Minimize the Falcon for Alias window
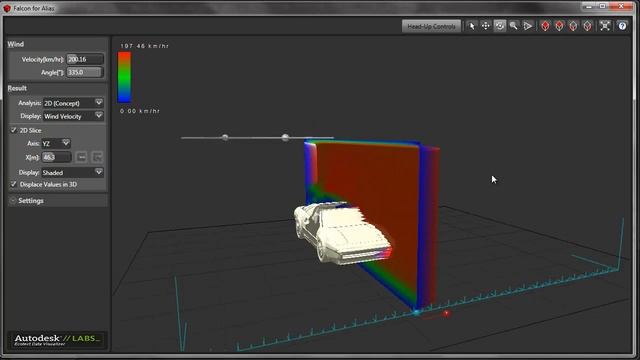Image resolution: width=640 pixels, height=360 pixels. tap(589, 6)
